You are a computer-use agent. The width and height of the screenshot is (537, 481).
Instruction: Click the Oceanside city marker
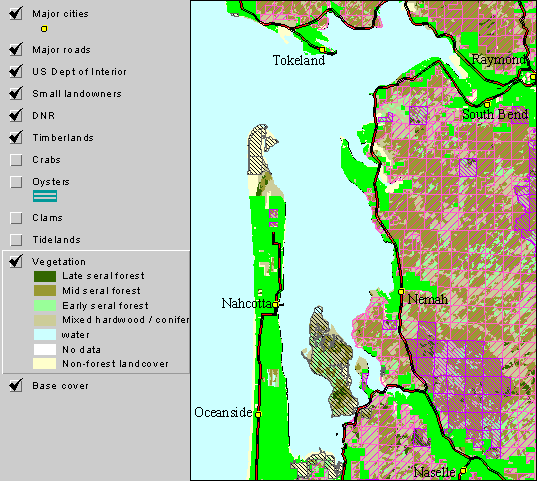coord(258,414)
